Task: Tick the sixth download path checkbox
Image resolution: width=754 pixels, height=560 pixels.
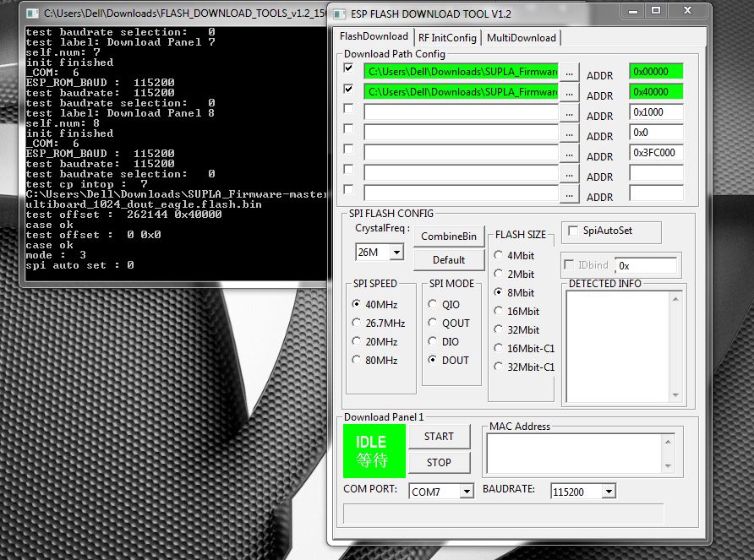Action: coord(348,169)
